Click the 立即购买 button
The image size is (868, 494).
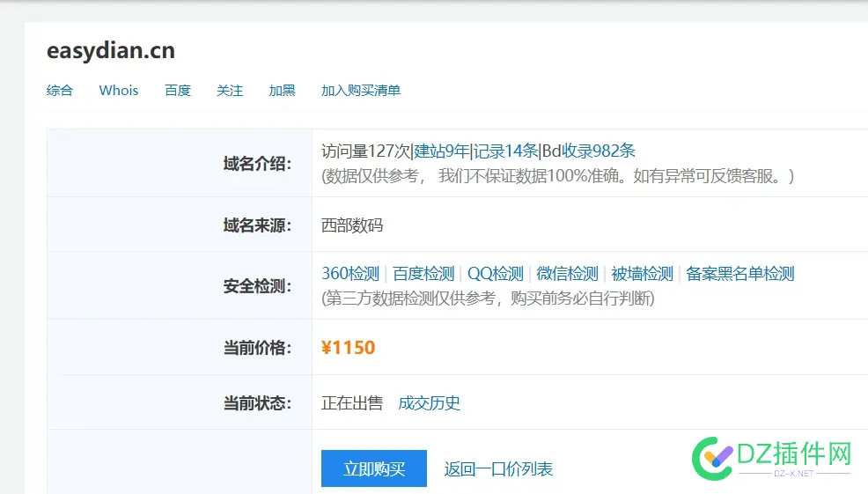click(374, 468)
